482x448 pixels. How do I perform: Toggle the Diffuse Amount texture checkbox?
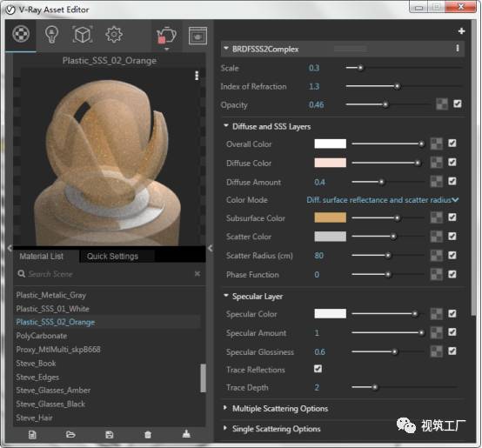(x=452, y=181)
